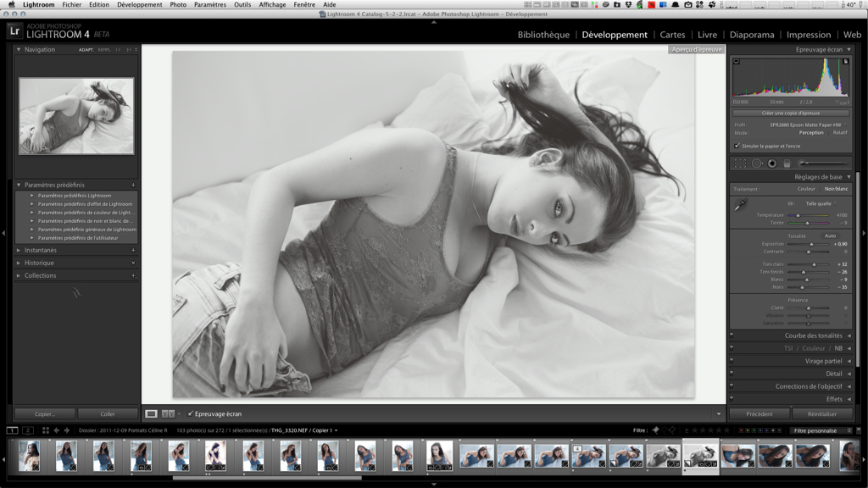Select the Spot removal tool
The height and width of the screenshot is (488, 868).
click(757, 163)
